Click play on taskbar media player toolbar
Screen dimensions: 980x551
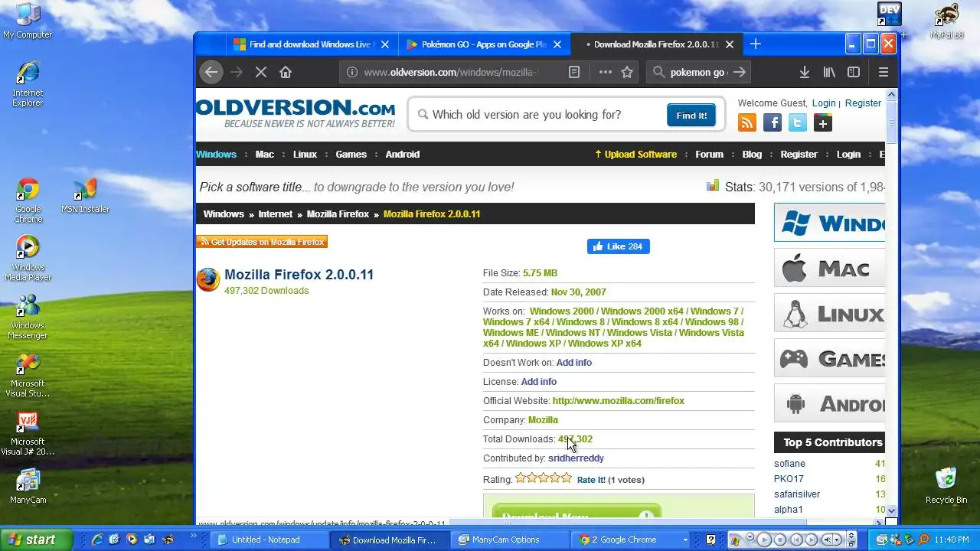tap(764, 540)
